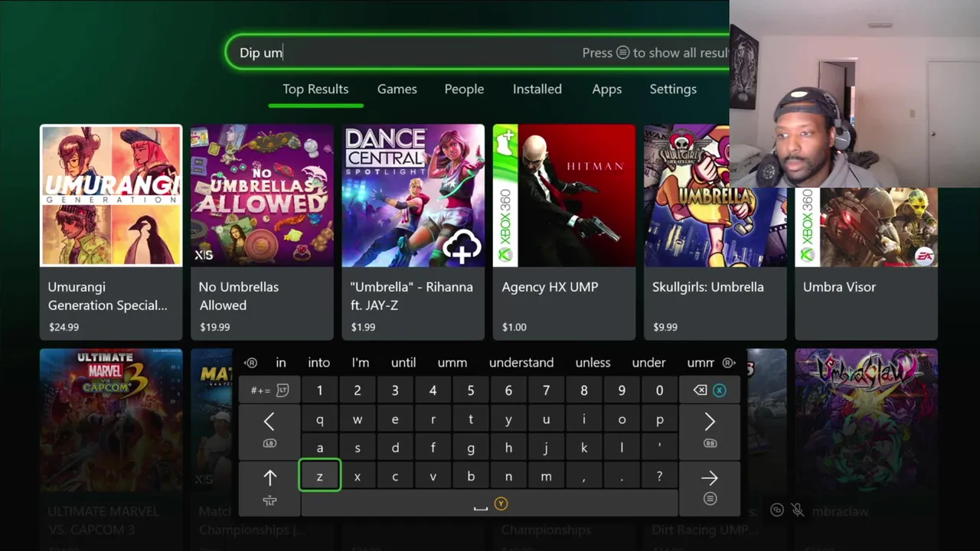This screenshot has height=551, width=980.
Task: Choose the suggestion 'until'
Action: point(403,363)
